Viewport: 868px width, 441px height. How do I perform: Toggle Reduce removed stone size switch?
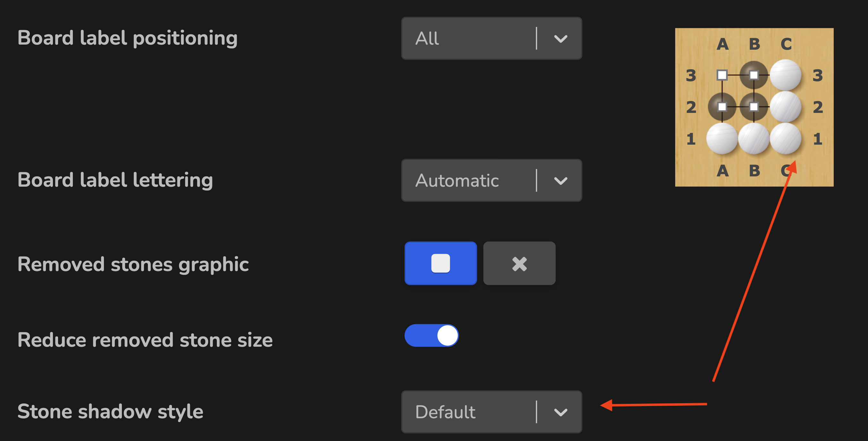point(431,335)
